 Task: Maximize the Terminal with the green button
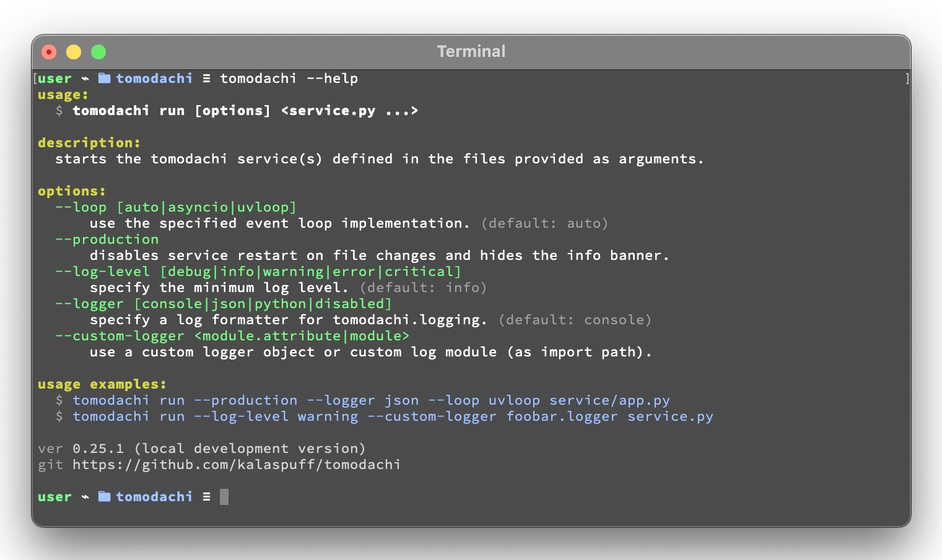[x=98, y=52]
